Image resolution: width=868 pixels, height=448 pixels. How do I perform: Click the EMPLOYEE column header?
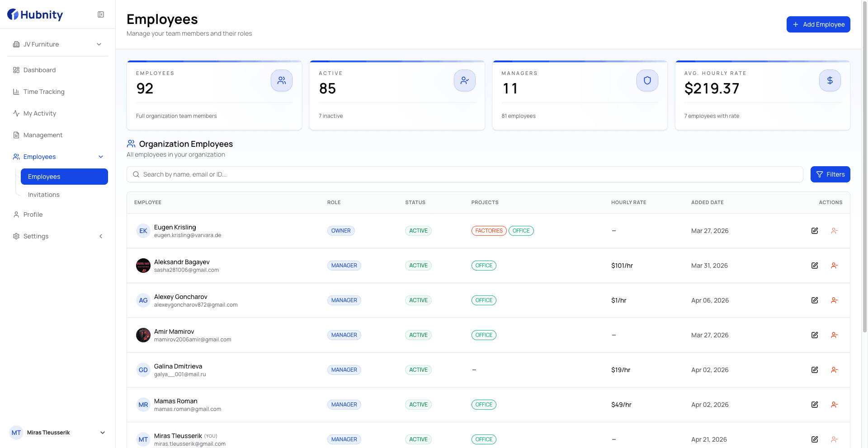click(148, 202)
